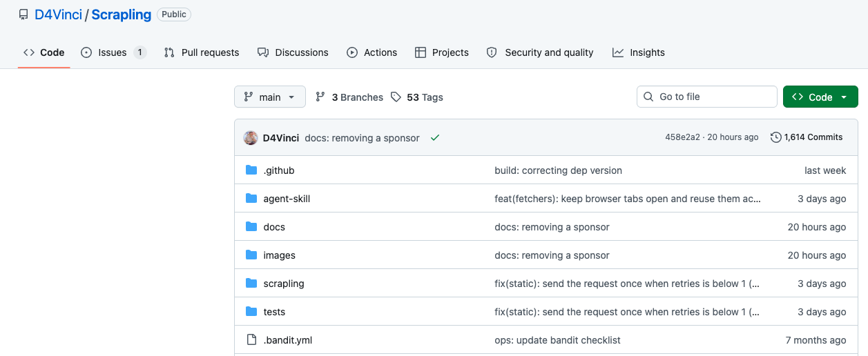Open the D4Vinci owner link
This screenshot has width=868, height=356.
(58, 14)
